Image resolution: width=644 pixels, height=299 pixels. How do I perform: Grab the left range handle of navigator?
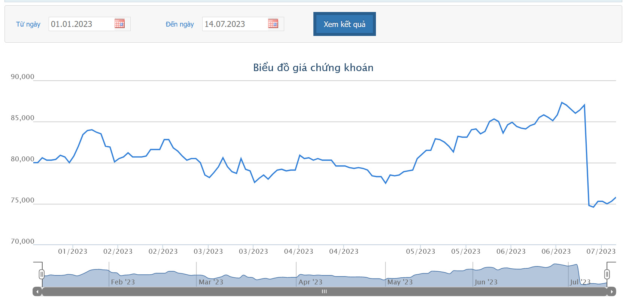(42, 274)
